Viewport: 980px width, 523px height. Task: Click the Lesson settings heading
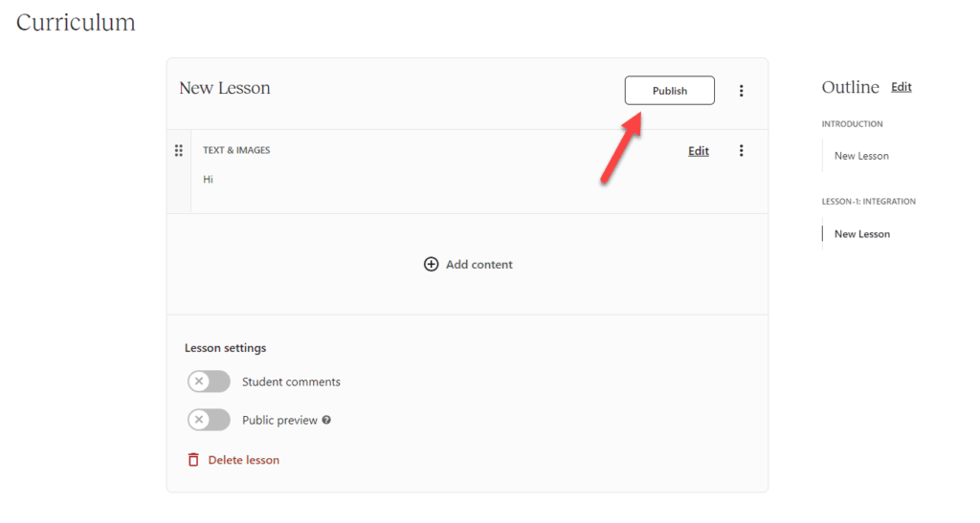click(225, 348)
